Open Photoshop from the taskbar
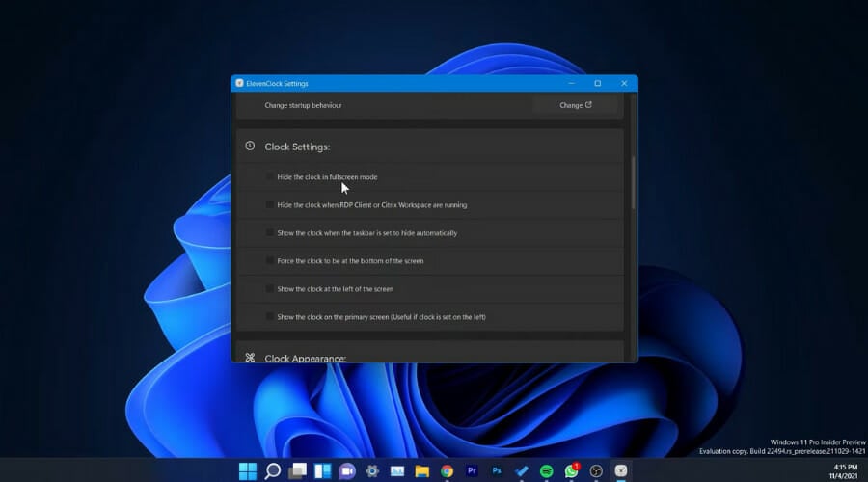The width and height of the screenshot is (868, 482). (x=497, y=471)
